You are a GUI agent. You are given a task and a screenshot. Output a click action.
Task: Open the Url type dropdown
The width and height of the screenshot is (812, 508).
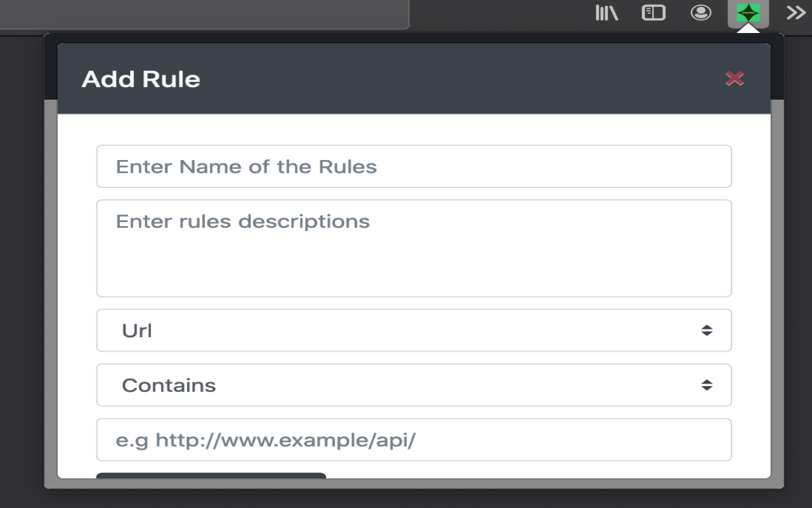406,330
